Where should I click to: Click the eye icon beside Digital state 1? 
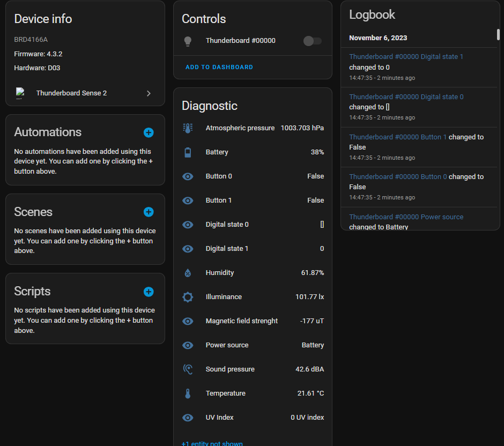[188, 249]
